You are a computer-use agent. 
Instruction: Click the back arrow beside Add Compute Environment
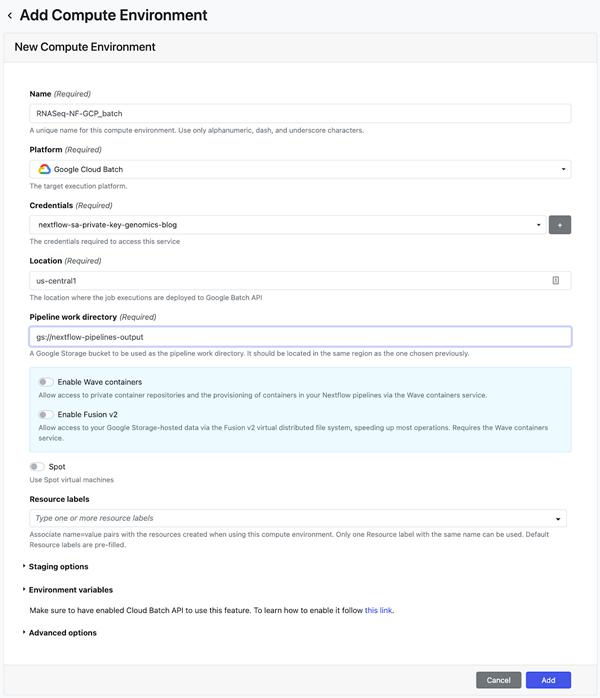[10, 16]
